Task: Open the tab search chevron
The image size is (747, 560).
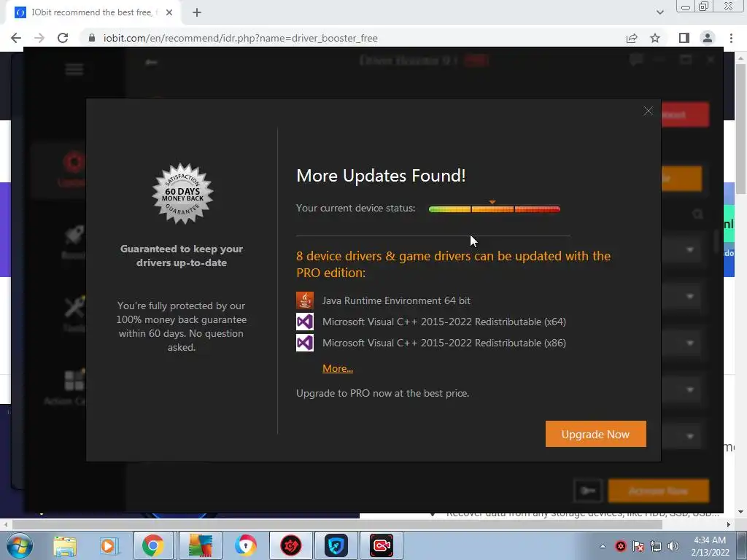Action: click(x=659, y=12)
